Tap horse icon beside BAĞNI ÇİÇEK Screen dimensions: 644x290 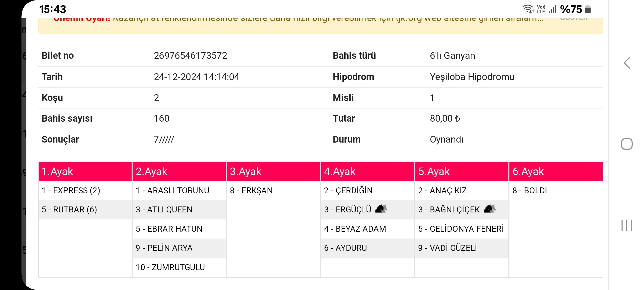pos(489,209)
